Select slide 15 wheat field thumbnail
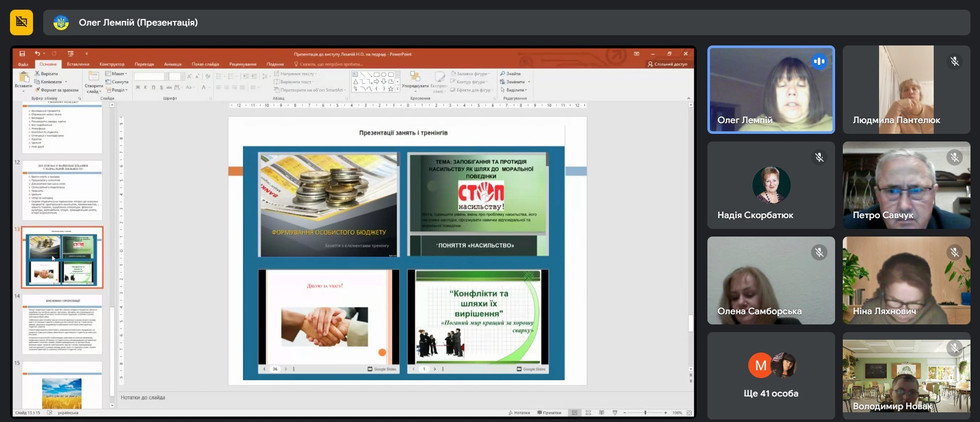 (62, 387)
